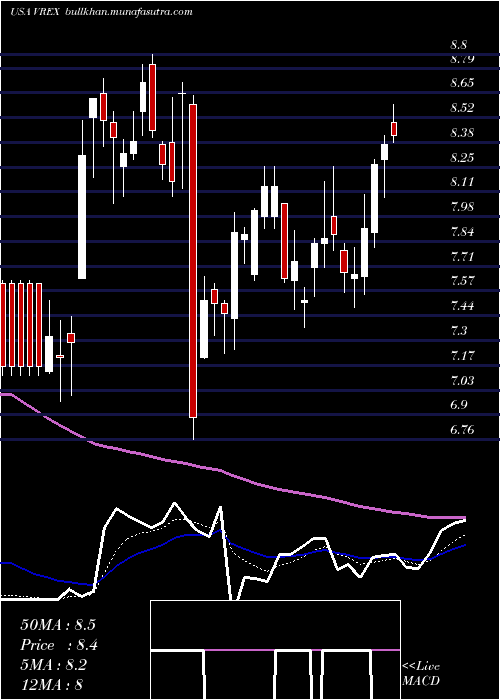Click the 7.44 price axis label
This screenshot has height=700, width=500.
[x=462, y=306]
